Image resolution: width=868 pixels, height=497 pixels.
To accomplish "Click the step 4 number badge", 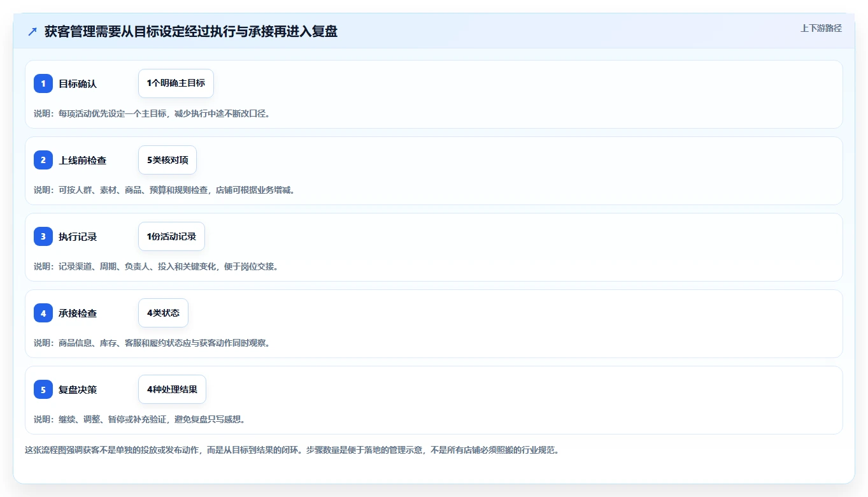I will click(x=43, y=313).
